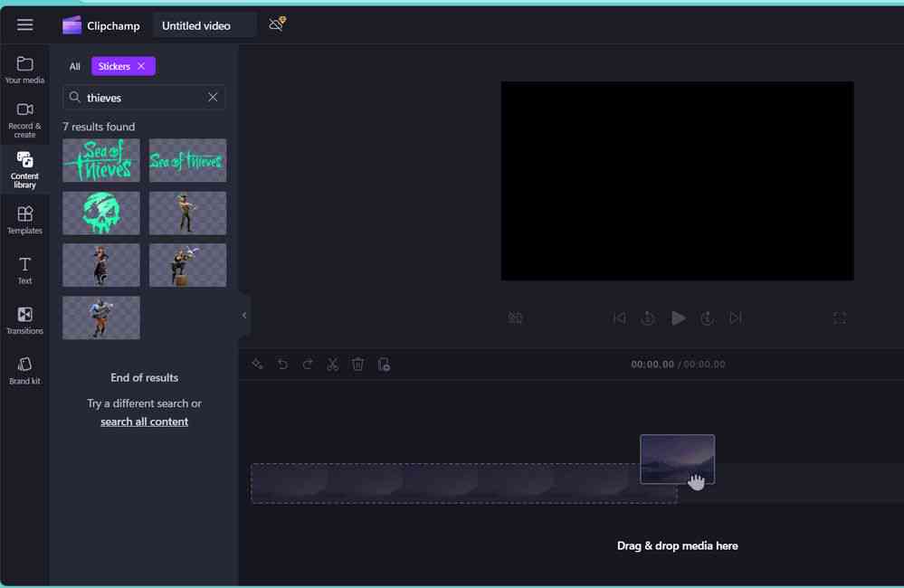The height and width of the screenshot is (588, 904).
Task: Switch to the All filter tab
Action: (x=75, y=66)
